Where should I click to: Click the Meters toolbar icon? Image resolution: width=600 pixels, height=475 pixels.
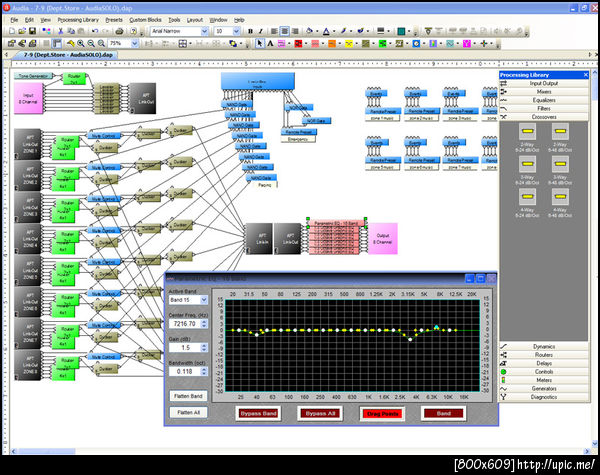433,44
